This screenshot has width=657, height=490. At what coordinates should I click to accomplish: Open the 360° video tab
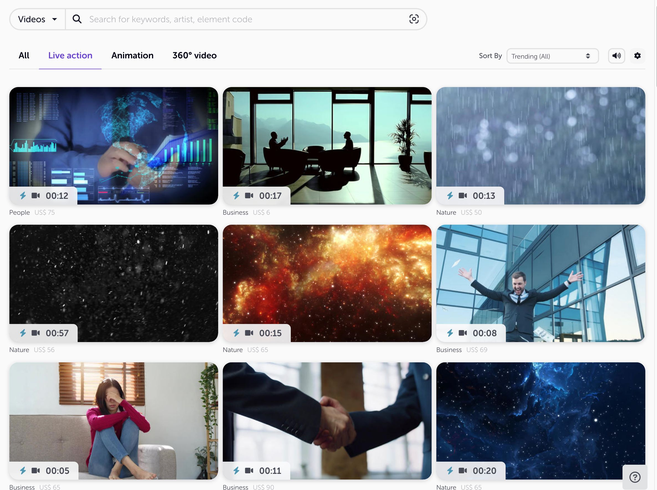(194, 55)
